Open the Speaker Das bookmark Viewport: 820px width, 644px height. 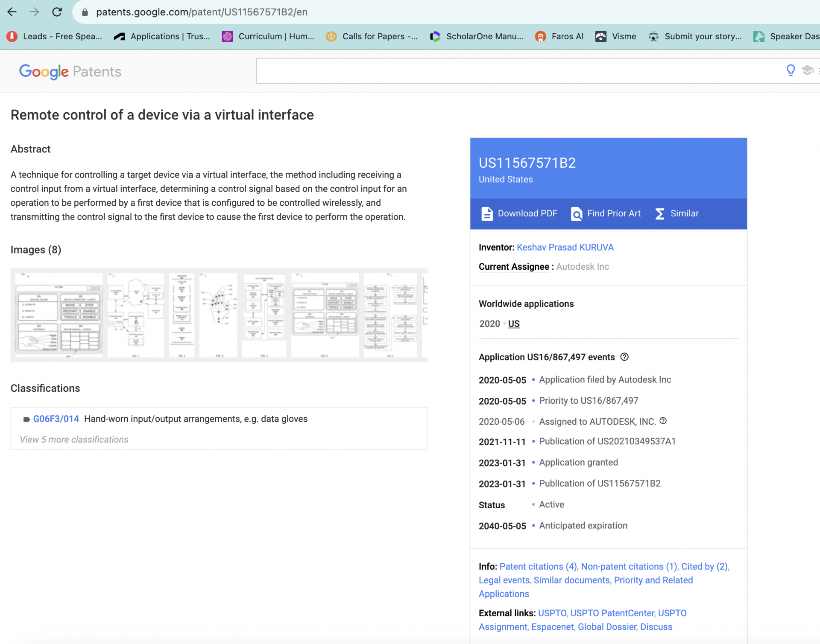(x=786, y=36)
